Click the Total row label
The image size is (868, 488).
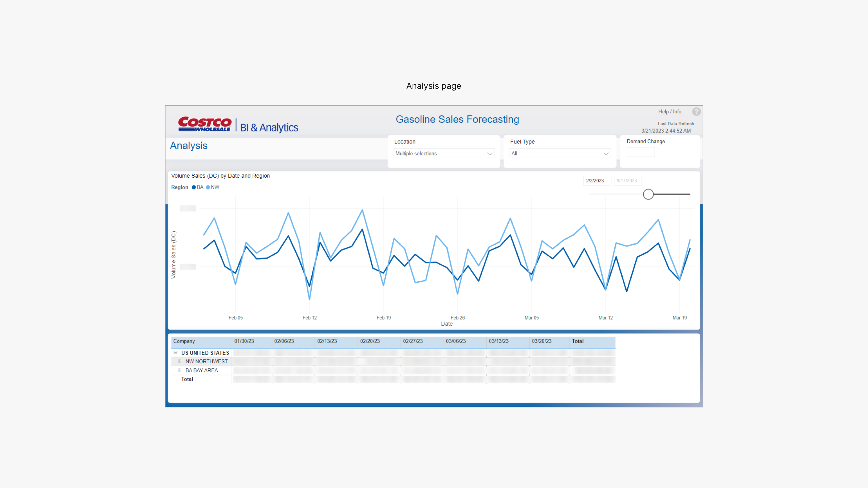coord(187,379)
